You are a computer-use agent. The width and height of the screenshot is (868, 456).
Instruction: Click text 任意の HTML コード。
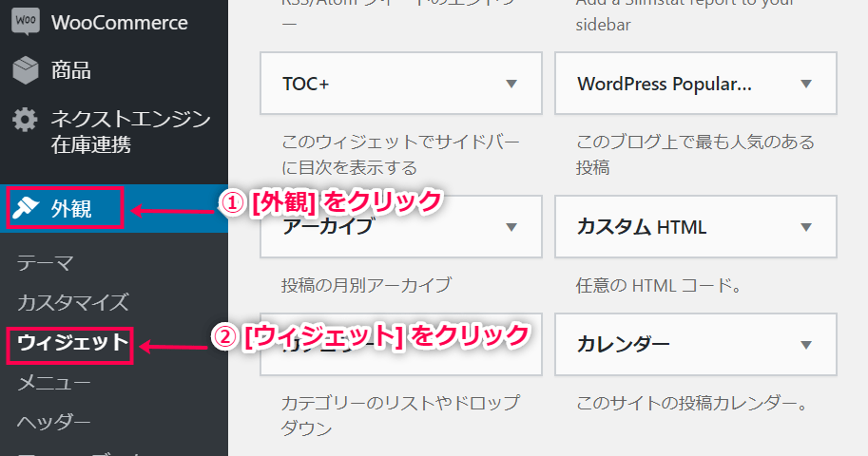(659, 286)
